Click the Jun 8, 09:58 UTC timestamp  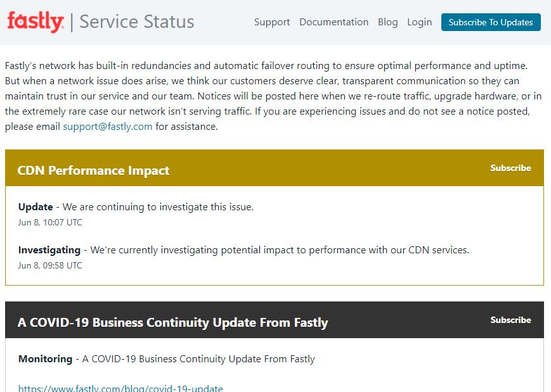(50, 265)
